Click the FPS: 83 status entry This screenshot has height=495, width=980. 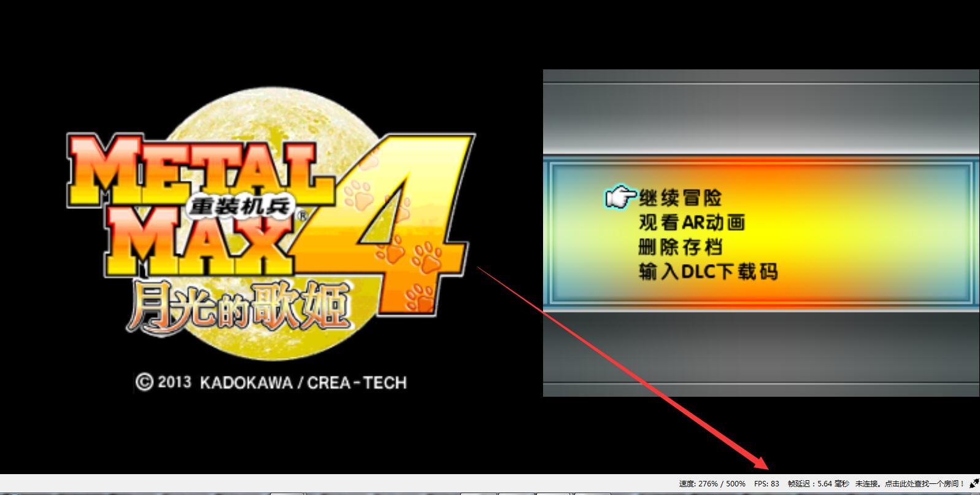point(766,484)
